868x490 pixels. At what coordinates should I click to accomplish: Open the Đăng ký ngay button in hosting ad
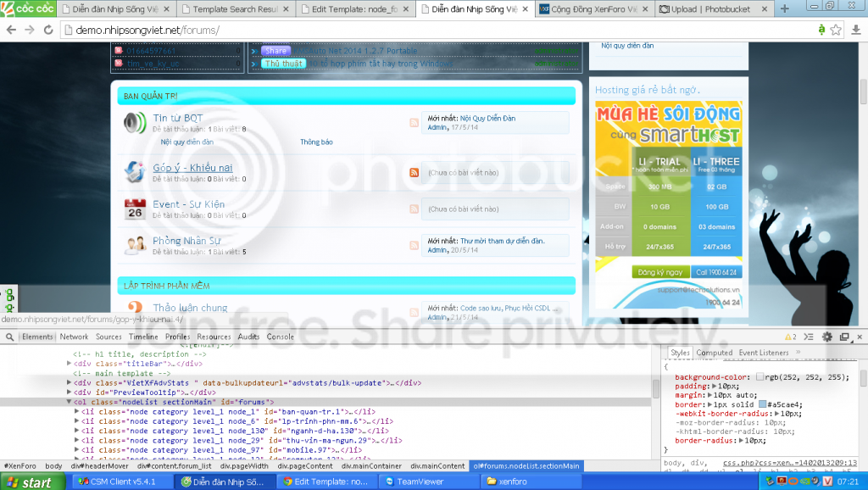tap(660, 272)
